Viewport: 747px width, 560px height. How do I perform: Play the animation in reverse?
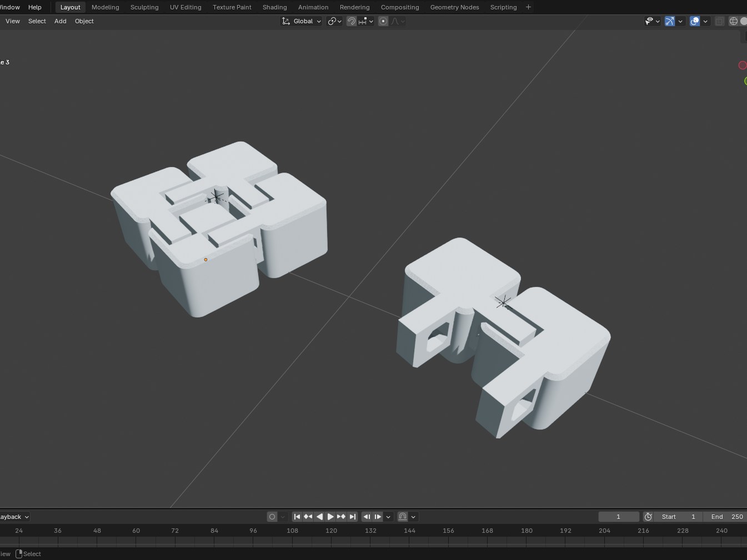click(319, 517)
